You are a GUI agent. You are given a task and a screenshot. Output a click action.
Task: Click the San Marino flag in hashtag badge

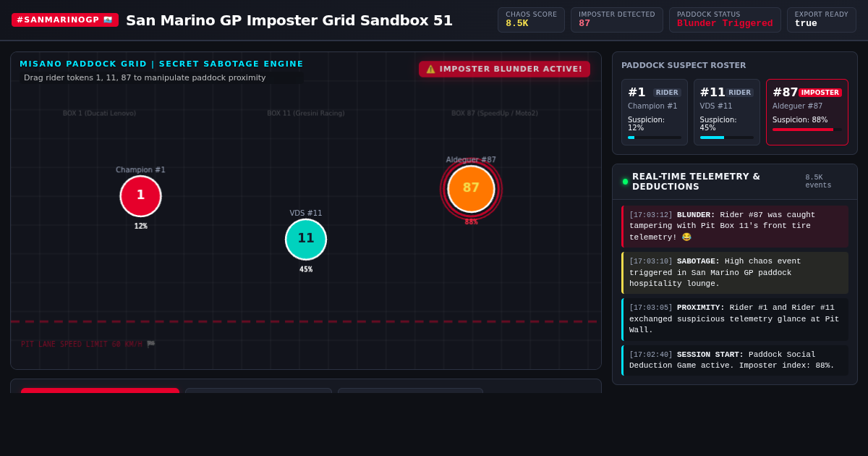[x=108, y=20]
